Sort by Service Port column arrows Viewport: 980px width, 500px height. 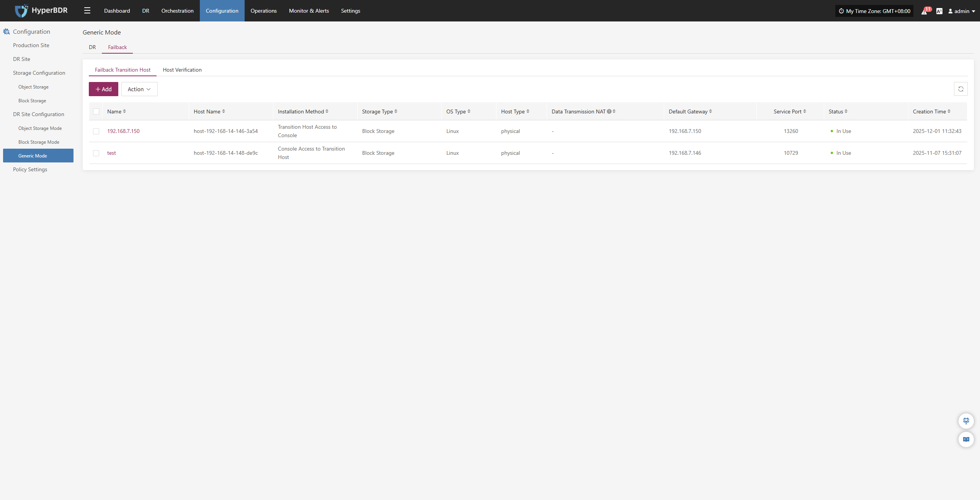(x=805, y=111)
